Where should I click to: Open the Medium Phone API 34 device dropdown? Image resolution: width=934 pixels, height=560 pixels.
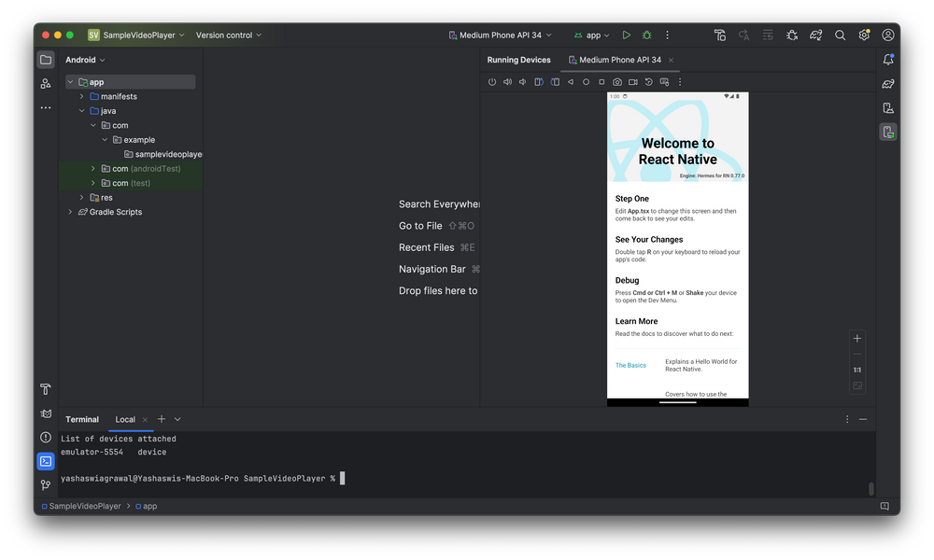point(500,34)
